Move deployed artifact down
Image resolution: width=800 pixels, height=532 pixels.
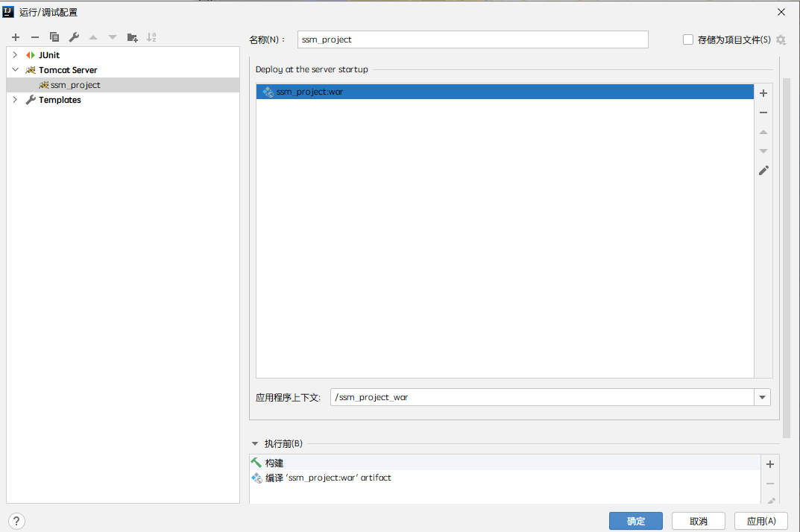pyautogui.click(x=763, y=151)
